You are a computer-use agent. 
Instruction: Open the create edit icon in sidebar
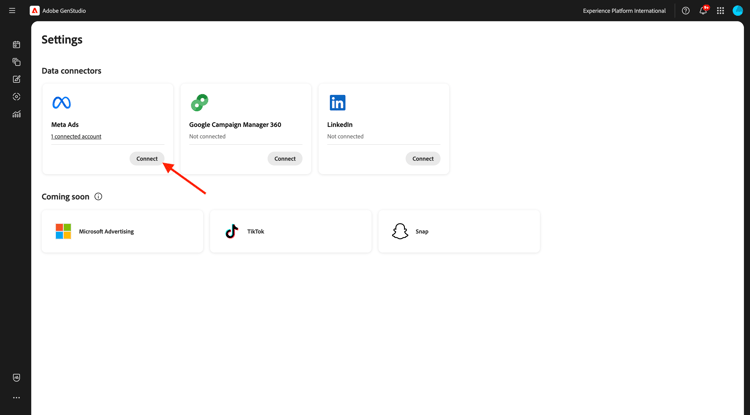point(16,79)
